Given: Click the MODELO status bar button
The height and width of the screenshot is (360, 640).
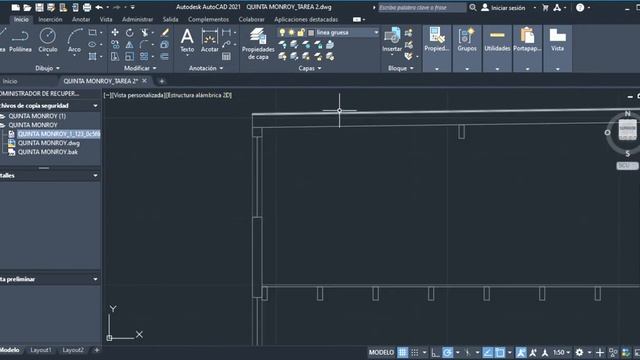Looking at the screenshot, I should [x=382, y=353].
